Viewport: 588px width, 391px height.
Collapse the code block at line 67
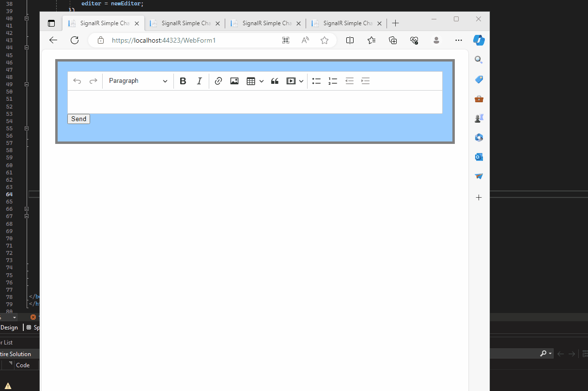(27, 216)
